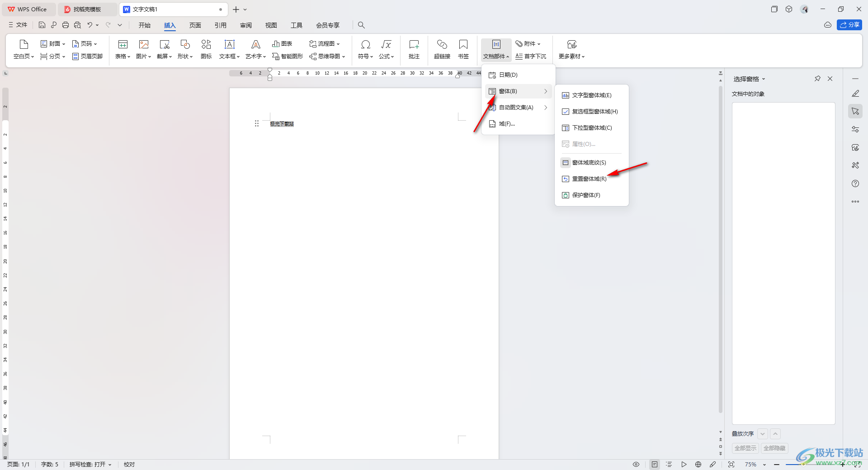Toggle 保护窗体 protect form
Screen dimensions: 868x470
(591, 195)
